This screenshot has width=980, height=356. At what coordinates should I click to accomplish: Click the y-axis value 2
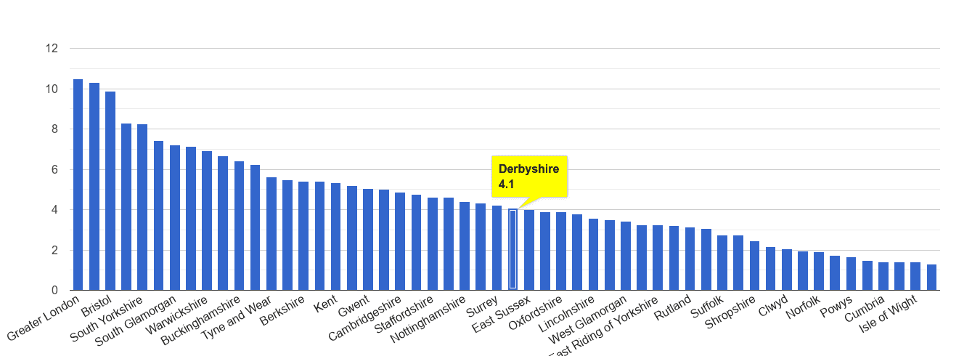click(x=54, y=250)
